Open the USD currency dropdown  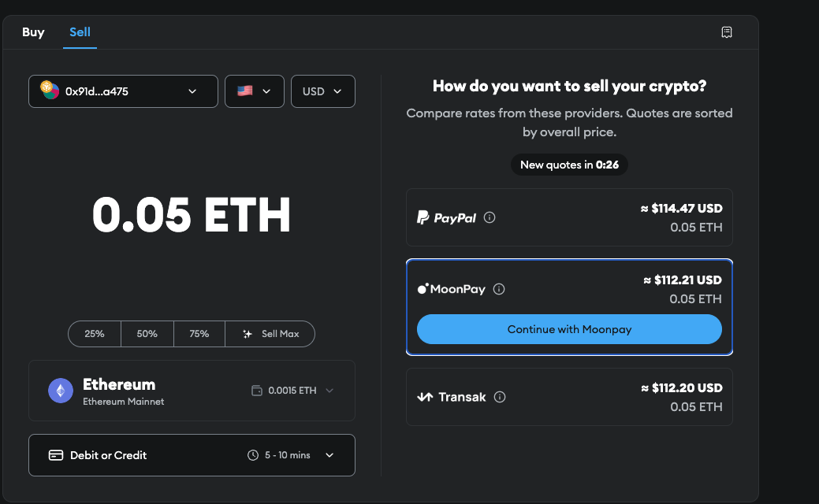(x=322, y=91)
